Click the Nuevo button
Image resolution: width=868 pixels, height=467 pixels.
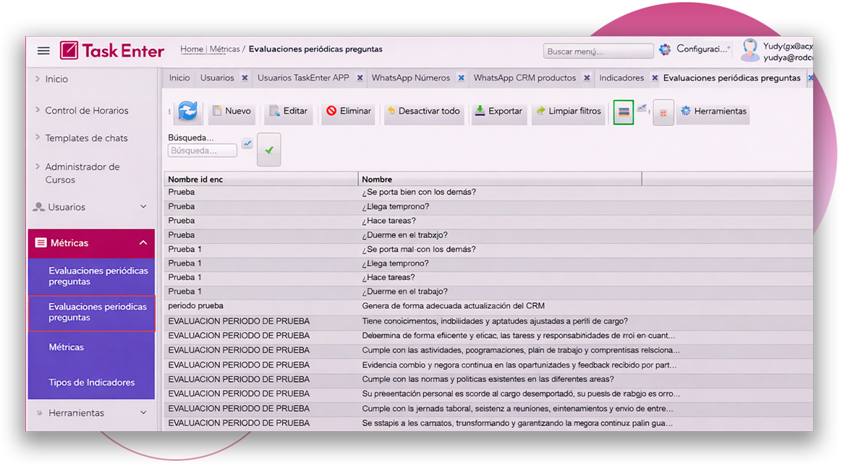(x=232, y=111)
